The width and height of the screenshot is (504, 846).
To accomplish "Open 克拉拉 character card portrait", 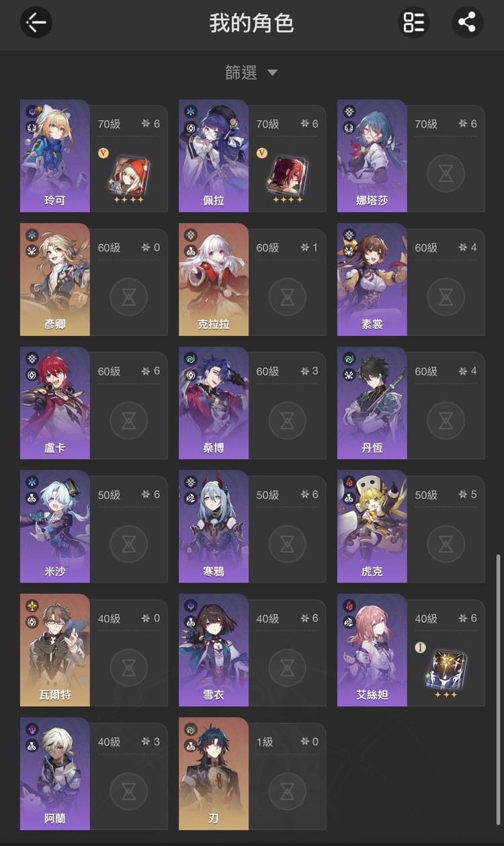I will [x=213, y=280].
